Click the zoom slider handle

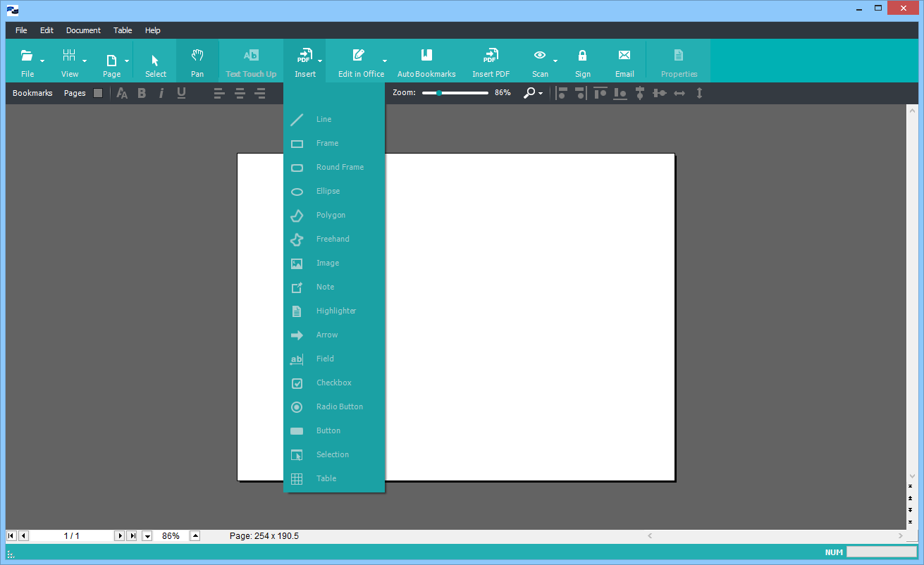(439, 93)
